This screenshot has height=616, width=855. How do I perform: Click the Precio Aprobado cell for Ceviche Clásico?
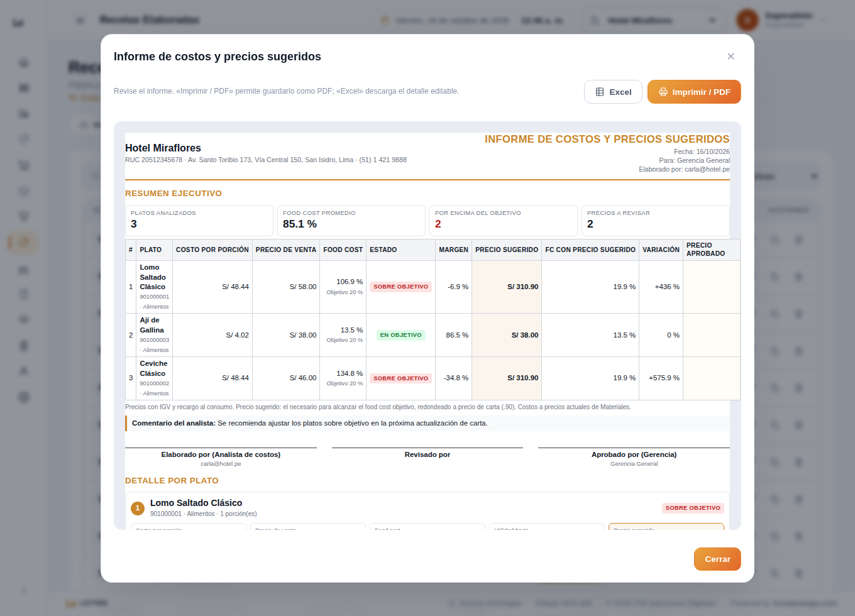(712, 378)
